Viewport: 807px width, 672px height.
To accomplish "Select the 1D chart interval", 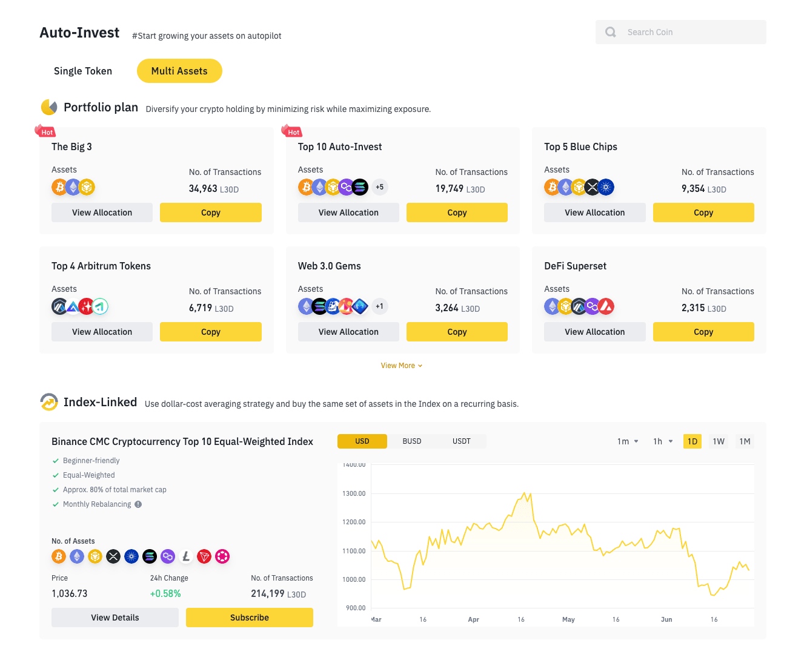I will tap(692, 441).
